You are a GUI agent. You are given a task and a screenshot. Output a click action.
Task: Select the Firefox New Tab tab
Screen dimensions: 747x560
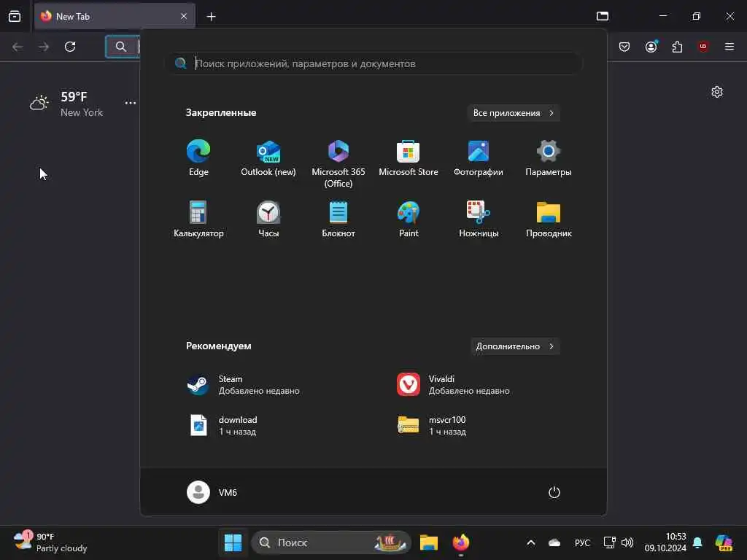tap(115, 16)
